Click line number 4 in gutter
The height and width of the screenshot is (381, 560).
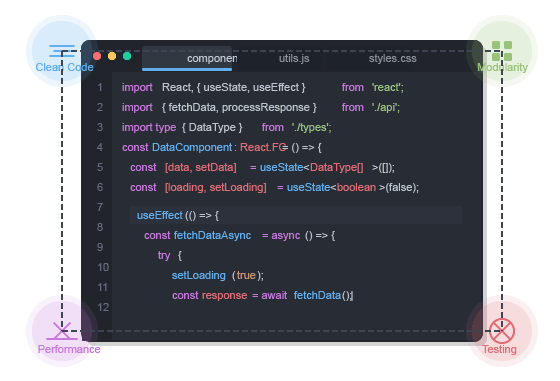[100, 147]
